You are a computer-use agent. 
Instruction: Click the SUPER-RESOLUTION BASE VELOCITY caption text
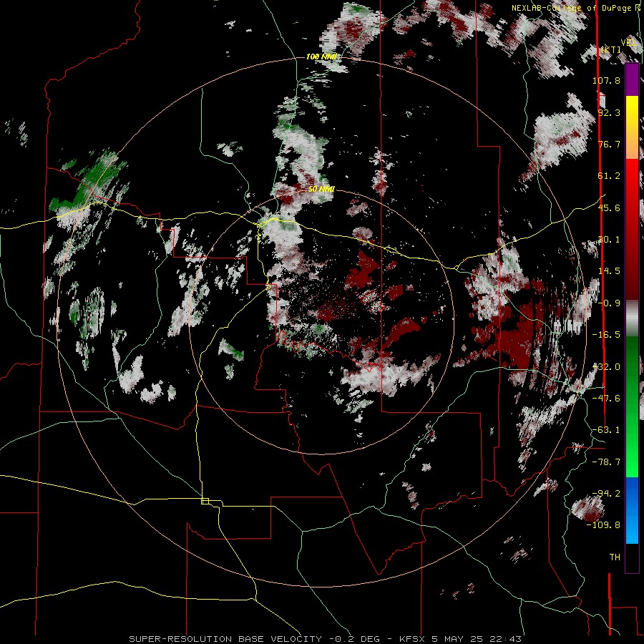pos(225,639)
